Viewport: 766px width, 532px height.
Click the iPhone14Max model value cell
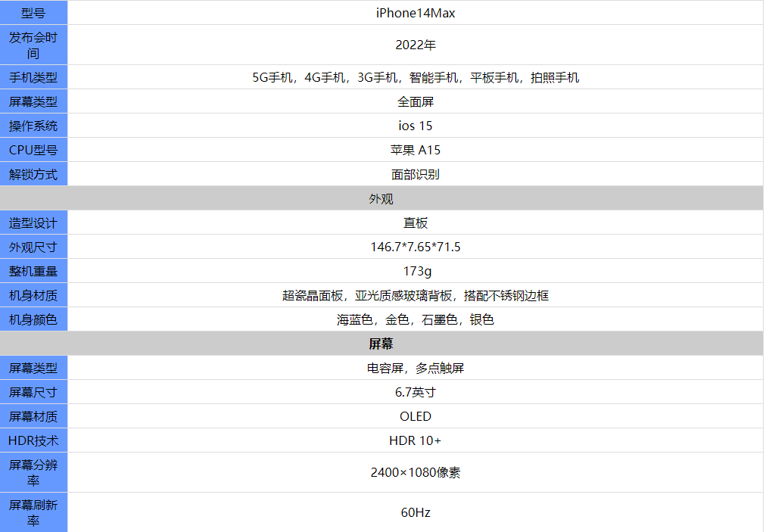point(416,13)
